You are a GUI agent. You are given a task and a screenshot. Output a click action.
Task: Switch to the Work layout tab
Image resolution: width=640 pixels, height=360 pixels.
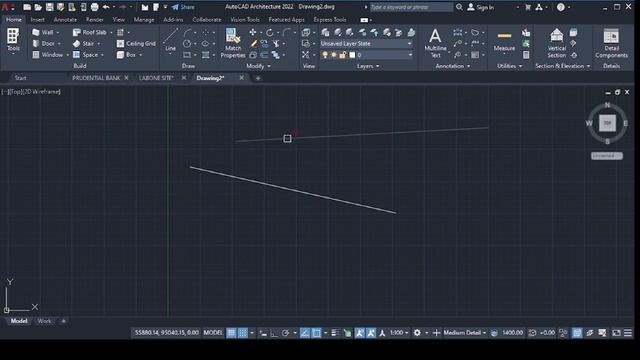click(44, 321)
